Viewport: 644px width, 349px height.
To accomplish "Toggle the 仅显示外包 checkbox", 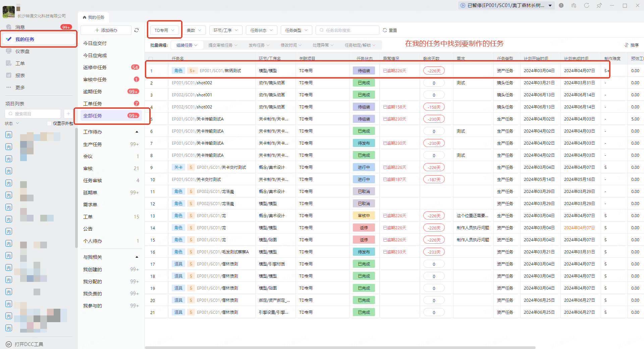I will [49, 123].
